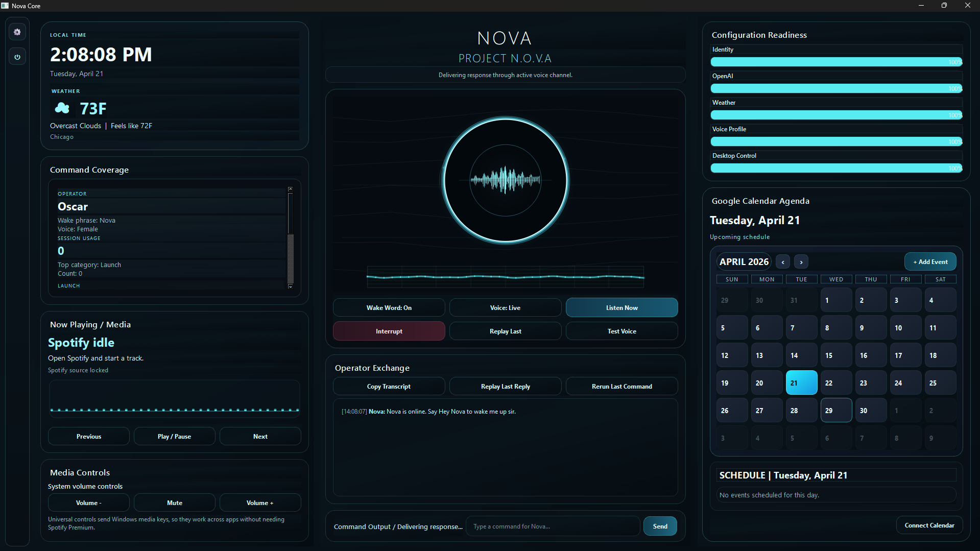Viewport: 980px width, 551px height.
Task: Click the power icon in the sidebar
Action: click(17, 56)
